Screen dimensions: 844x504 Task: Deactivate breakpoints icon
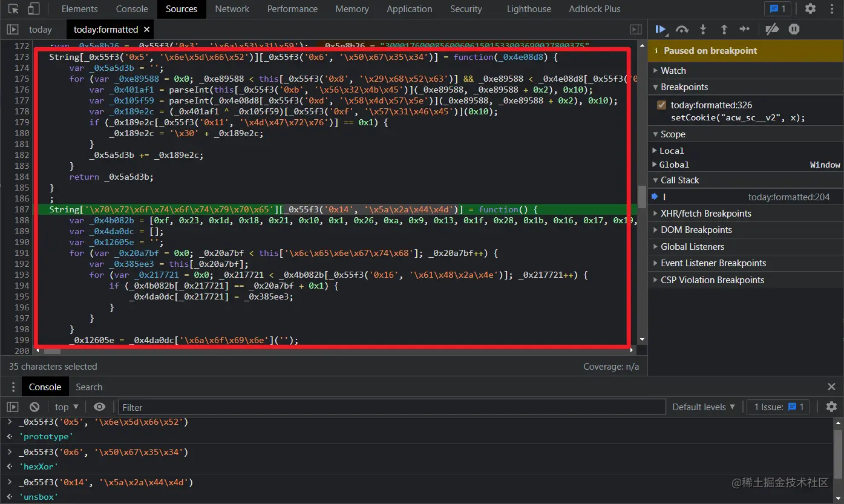point(771,29)
